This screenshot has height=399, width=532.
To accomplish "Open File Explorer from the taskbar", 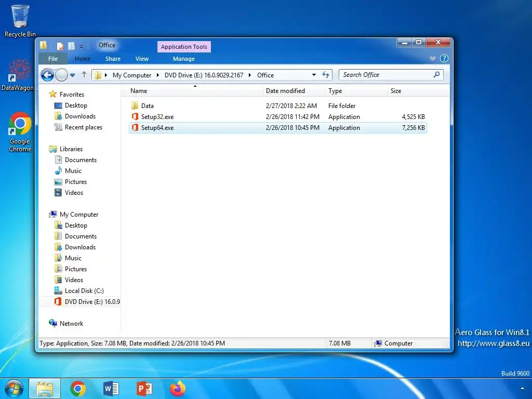I will [x=45, y=389].
